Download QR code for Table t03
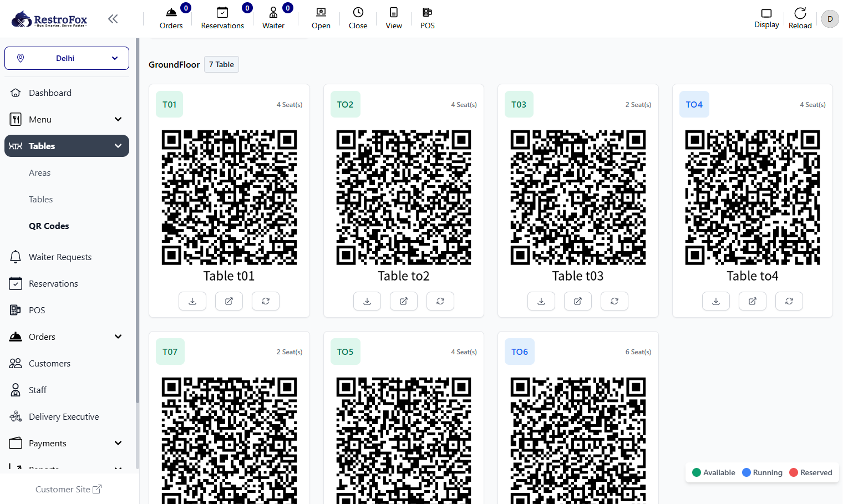843x504 pixels. point(541,301)
